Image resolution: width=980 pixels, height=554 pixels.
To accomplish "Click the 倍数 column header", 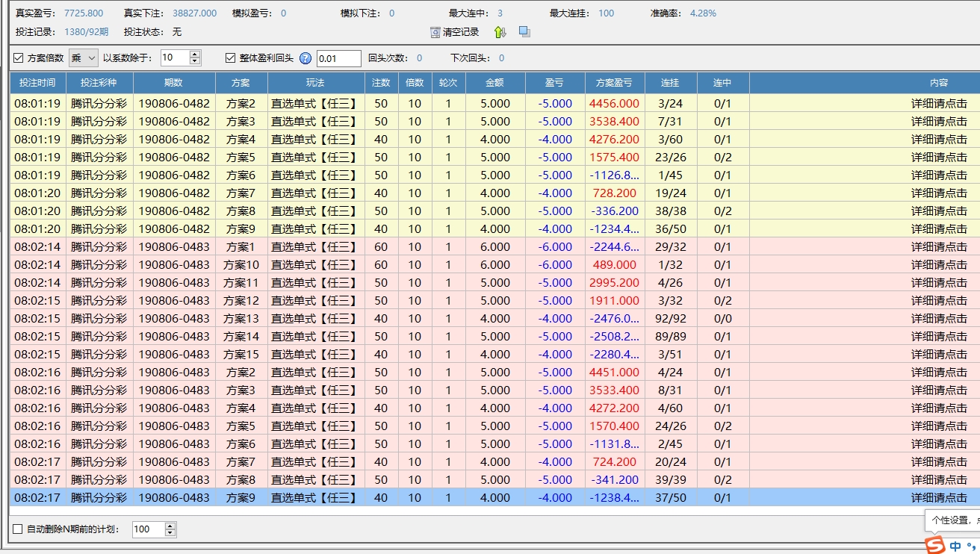I will coord(415,83).
